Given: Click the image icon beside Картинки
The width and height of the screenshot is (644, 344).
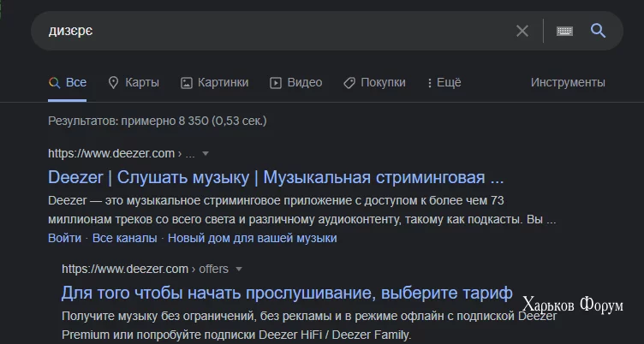Looking at the screenshot, I should [187, 83].
